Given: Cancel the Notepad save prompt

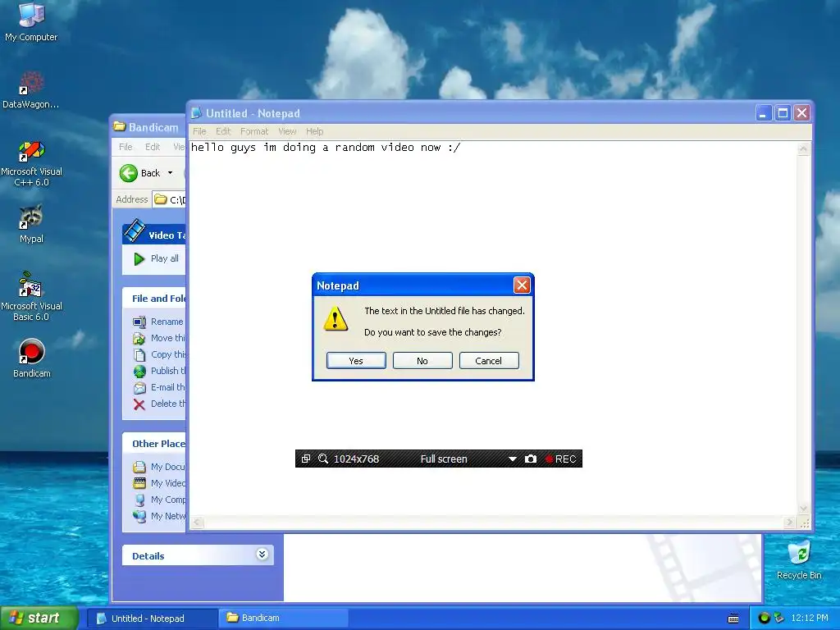Looking at the screenshot, I should pyautogui.click(x=489, y=361).
